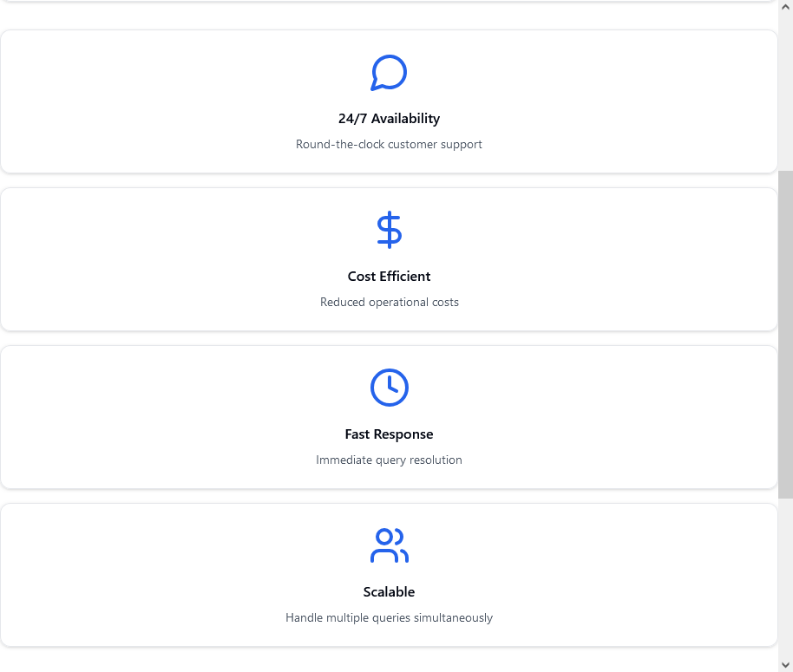The width and height of the screenshot is (793, 672).
Task: Click the Fast Response heading
Action: (389, 434)
